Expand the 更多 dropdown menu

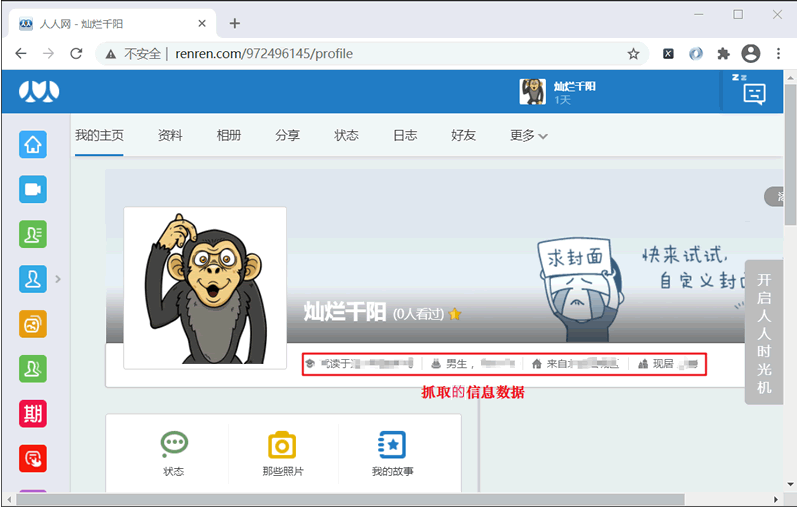528,136
